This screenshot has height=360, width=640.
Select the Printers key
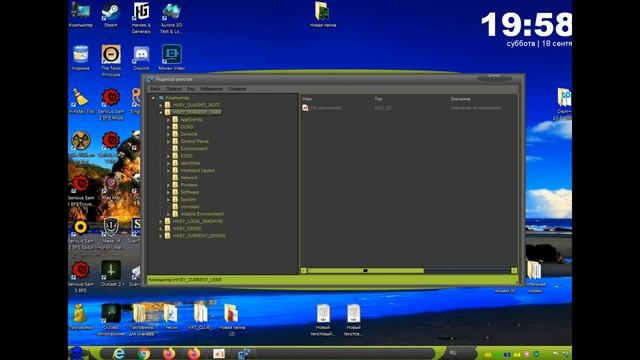189,185
